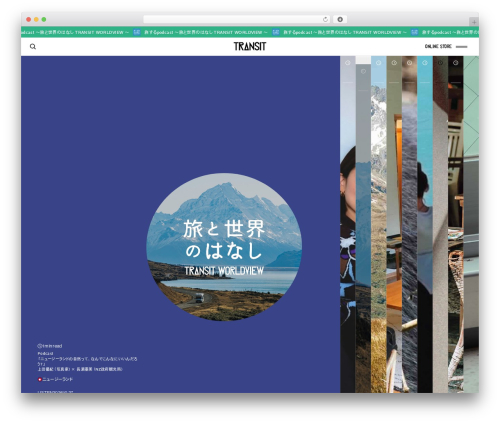This screenshot has width=500, height=423.
Task: Click the clock icon next to 'min read'
Action: [39, 346]
